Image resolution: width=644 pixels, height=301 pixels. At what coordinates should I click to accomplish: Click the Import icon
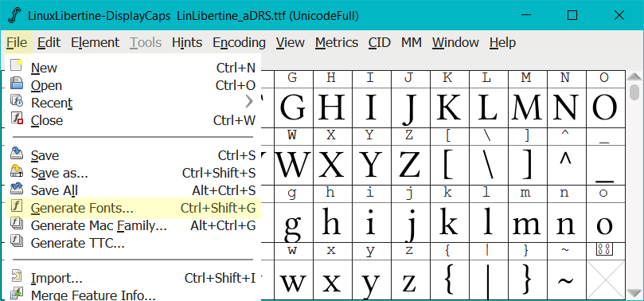point(17,277)
